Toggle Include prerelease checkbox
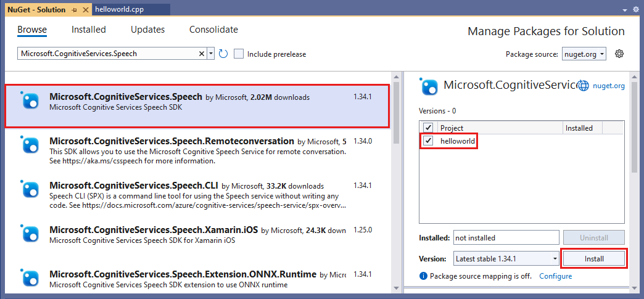The image size is (644, 299). [x=239, y=54]
